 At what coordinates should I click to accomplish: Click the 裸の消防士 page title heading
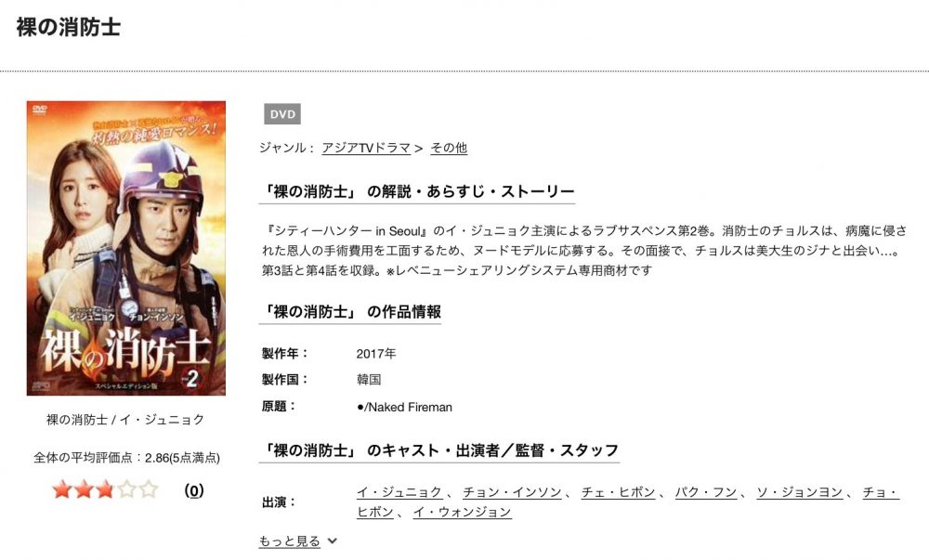pos(69,27)
